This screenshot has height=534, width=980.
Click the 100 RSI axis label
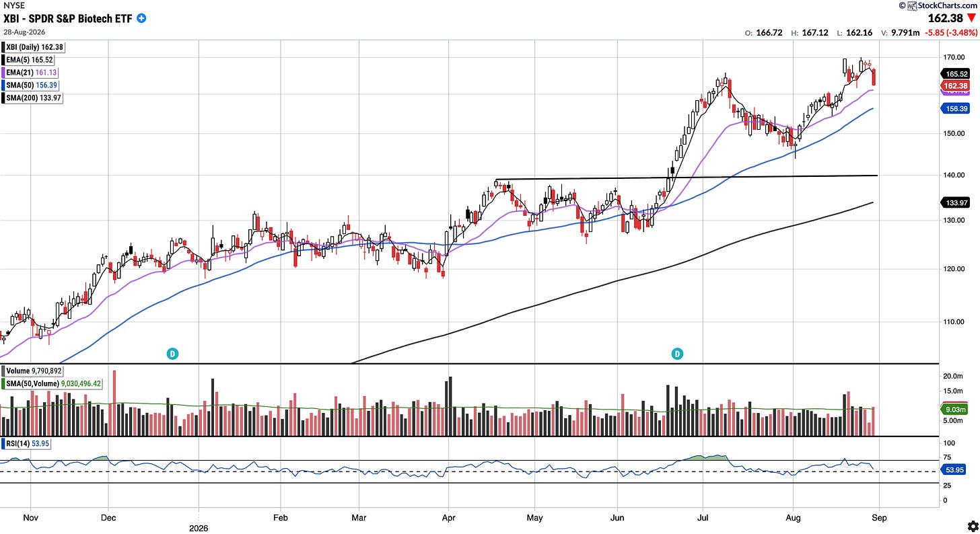950,443
